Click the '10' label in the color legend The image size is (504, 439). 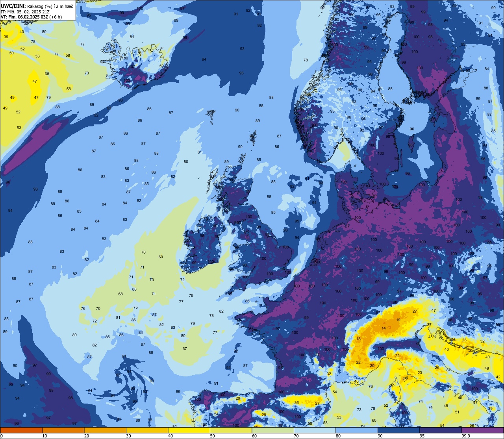44,436
